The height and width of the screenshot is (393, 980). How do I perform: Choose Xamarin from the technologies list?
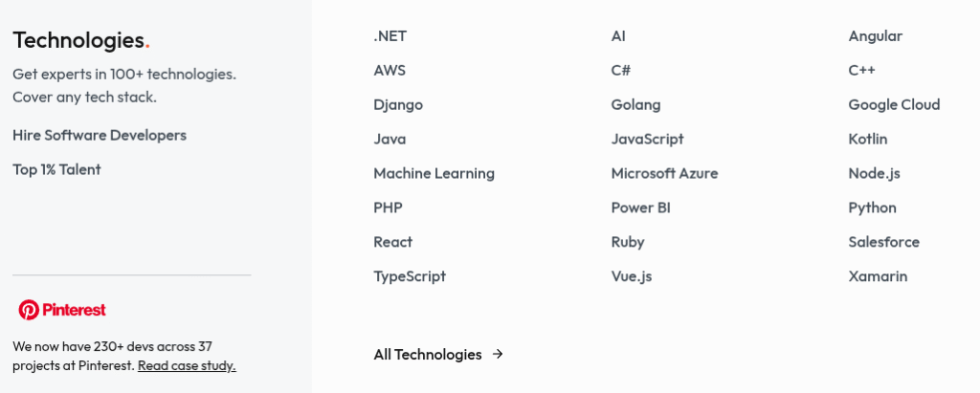[879, 276]
